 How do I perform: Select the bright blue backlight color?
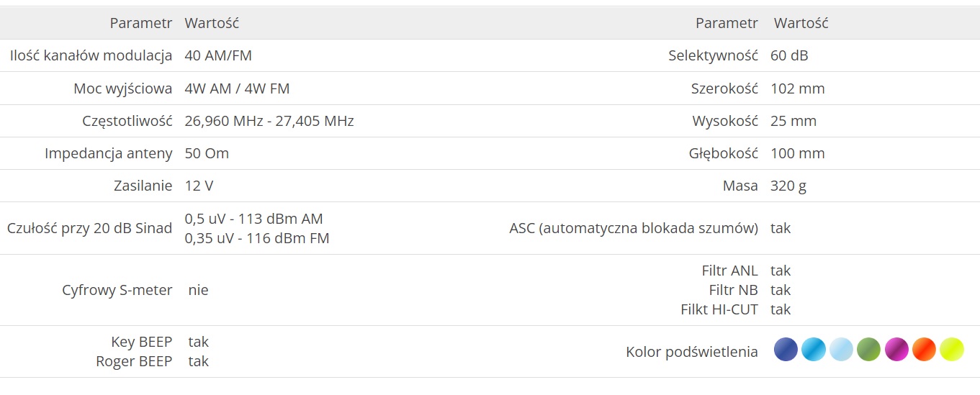click(x=814, y=350)
